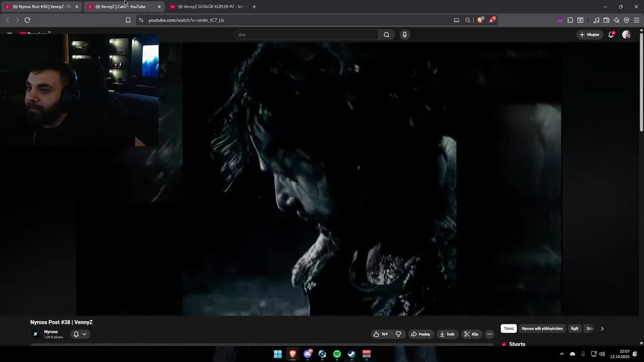
Task: Click the Brave Shields lion icon
Action: click(480, 20)
